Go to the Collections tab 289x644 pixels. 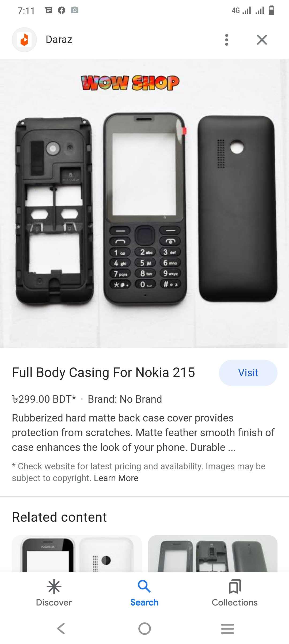click(x=235, y=593)
